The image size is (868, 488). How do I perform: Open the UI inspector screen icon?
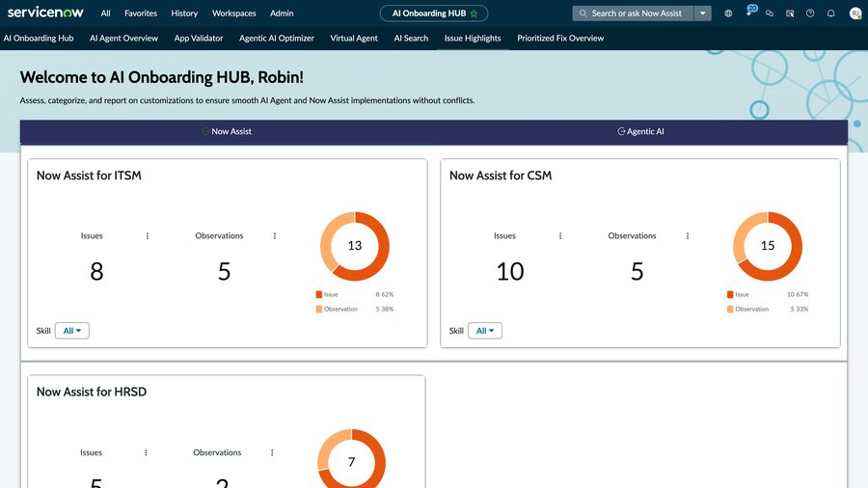point(790,14)
